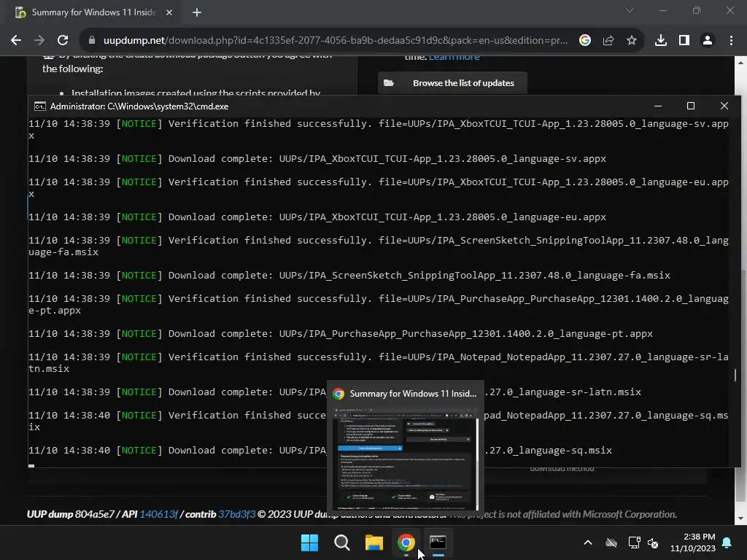Reload the uupdump page

63,41
